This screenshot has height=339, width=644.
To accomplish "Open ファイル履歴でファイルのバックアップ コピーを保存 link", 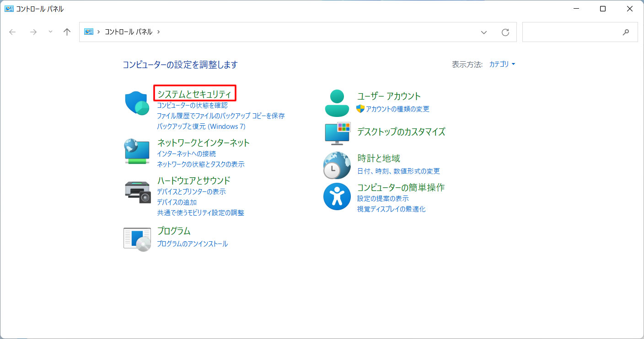I will (221, 116).
